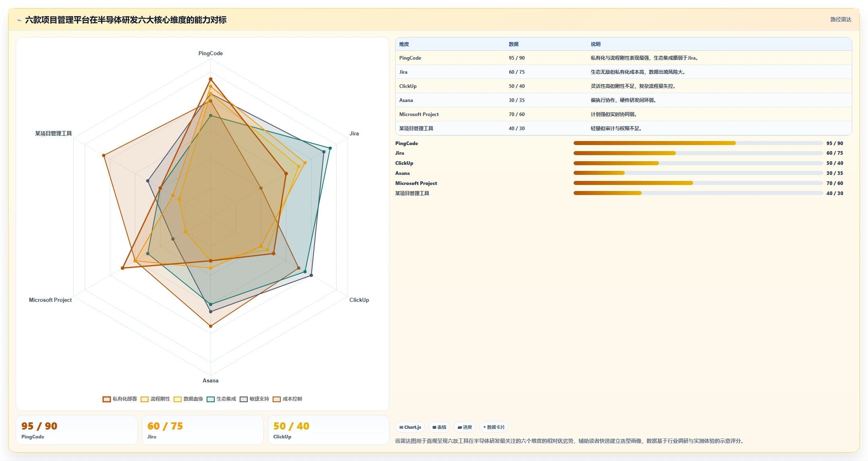Click the note 计划强但实时协同弱

[614, 114]
